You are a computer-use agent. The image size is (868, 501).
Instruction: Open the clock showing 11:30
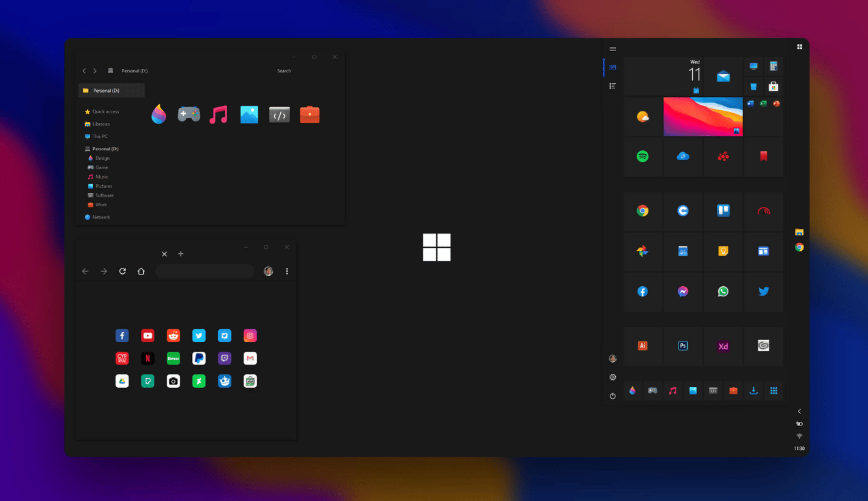(x=799, y=449)
